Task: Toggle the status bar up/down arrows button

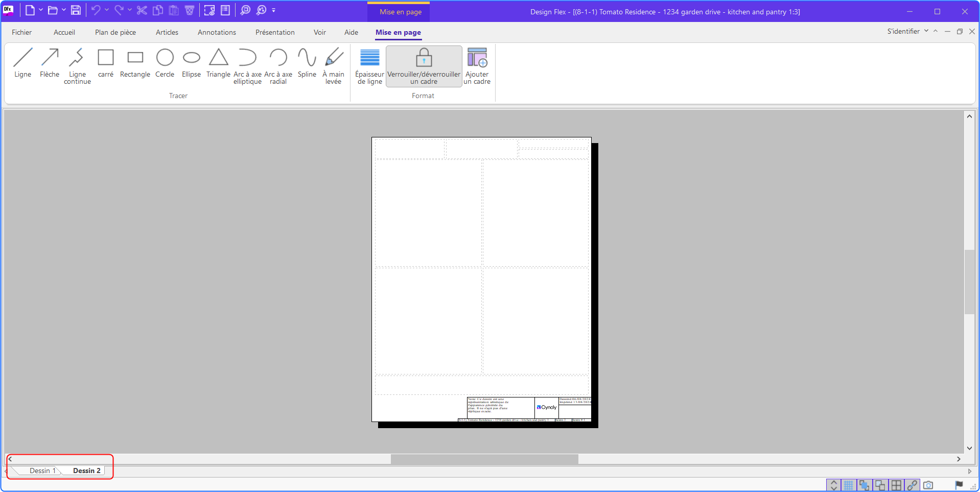Action: tap(833, 485)
